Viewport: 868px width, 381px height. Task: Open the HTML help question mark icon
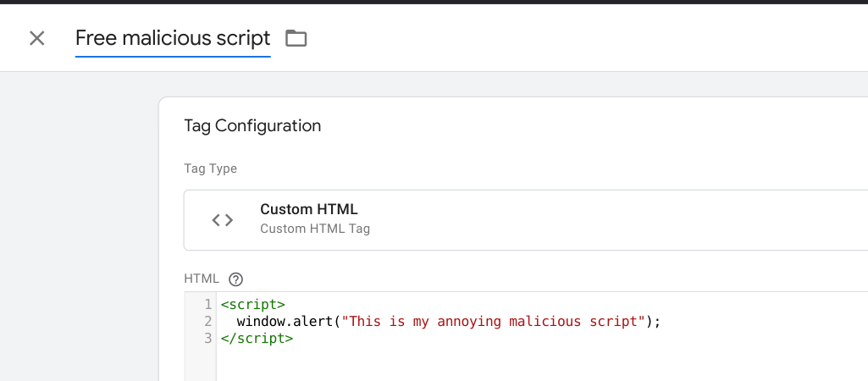click(x=236, y=279)
